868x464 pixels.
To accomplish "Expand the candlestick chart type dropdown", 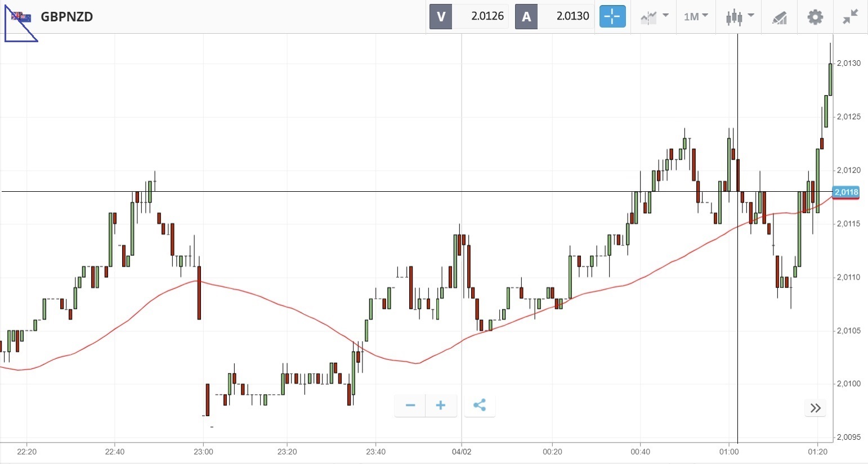I will 739,17.
